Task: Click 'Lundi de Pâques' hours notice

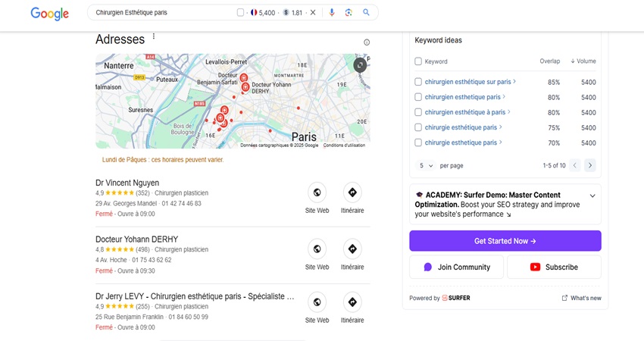Action: [163, 160]
